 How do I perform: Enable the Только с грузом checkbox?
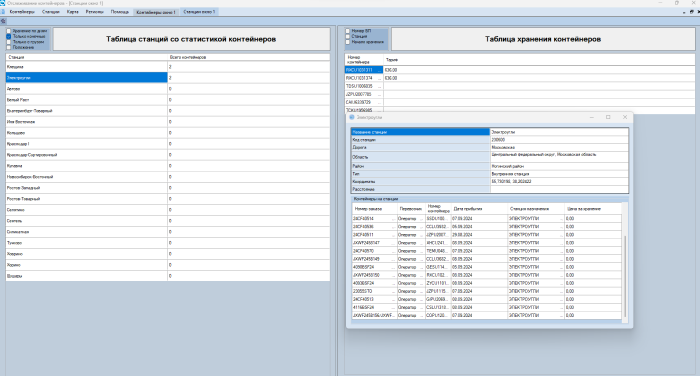coord(8,42)
